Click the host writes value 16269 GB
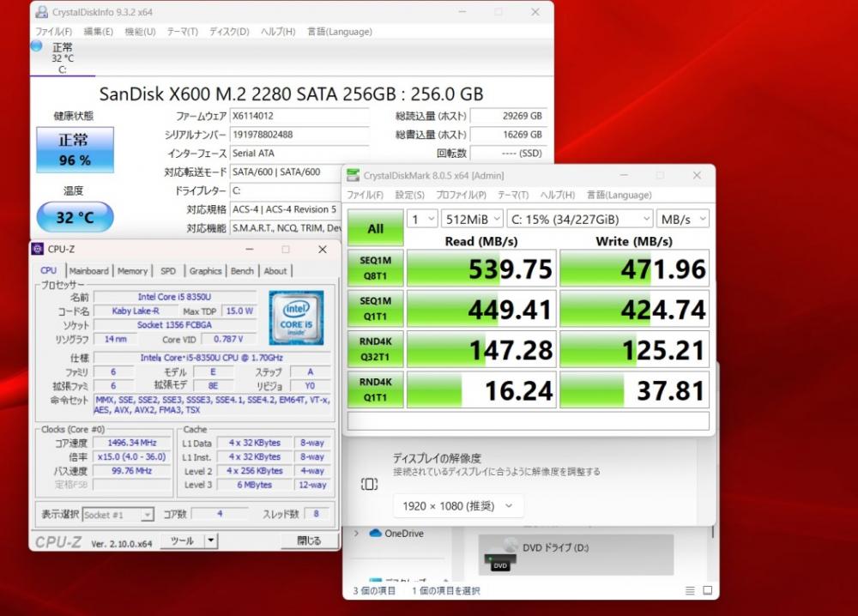Image resolution: width=858 pixels, height=616 pixels. tap(508, 135)
